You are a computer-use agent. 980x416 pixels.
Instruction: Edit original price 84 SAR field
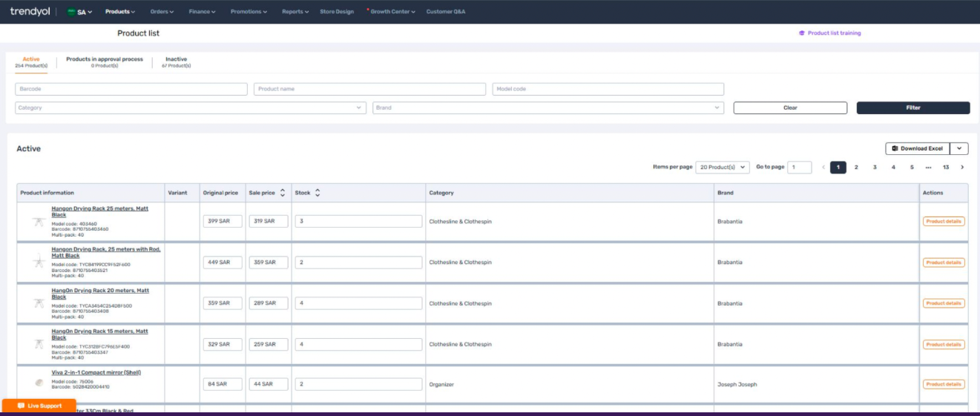[x=223, y=384]
